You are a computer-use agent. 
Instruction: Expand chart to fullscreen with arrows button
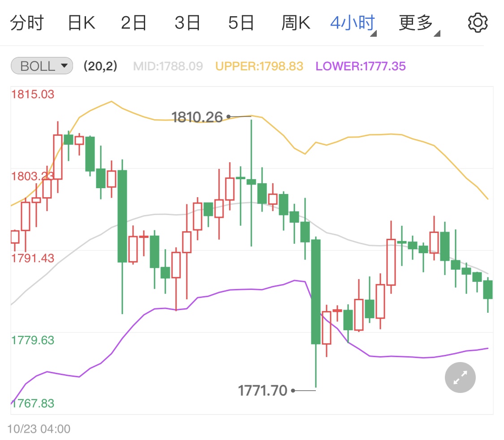[460, 377]
